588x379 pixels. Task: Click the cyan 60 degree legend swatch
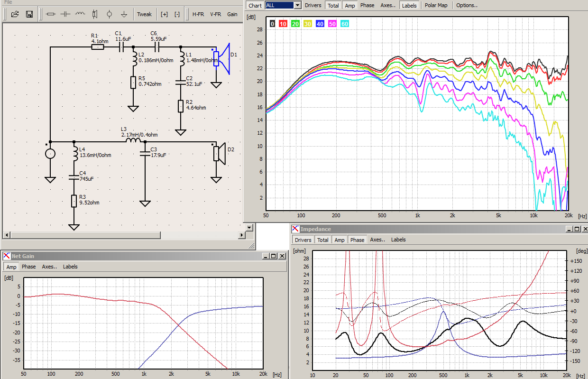point(345,24)
